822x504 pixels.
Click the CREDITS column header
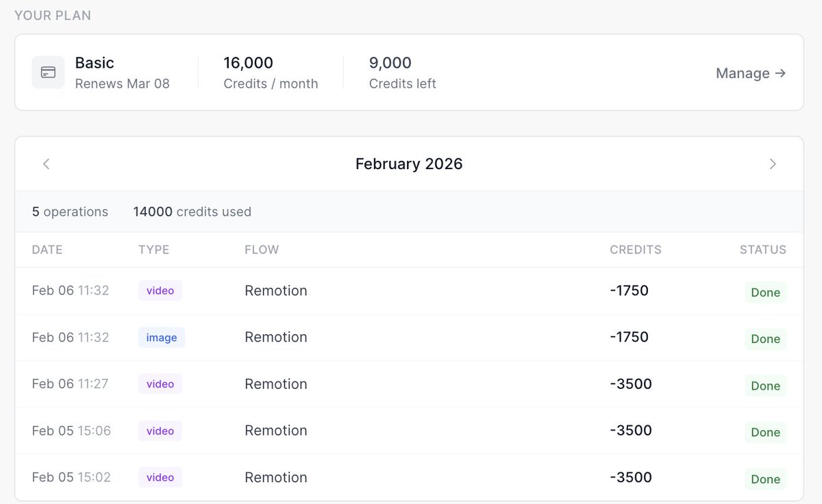636,250
